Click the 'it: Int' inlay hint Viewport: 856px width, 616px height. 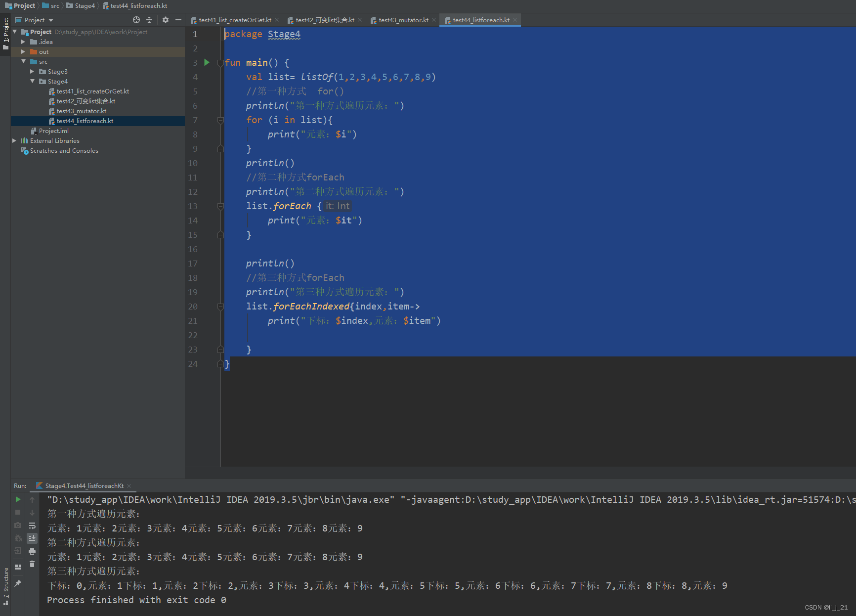(338, 206)
